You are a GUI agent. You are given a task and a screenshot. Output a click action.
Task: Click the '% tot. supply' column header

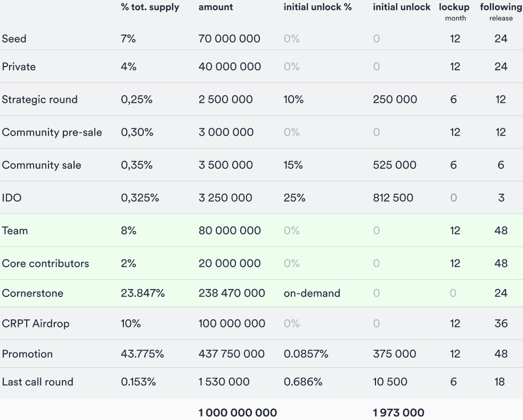click(x=150, y=7)
